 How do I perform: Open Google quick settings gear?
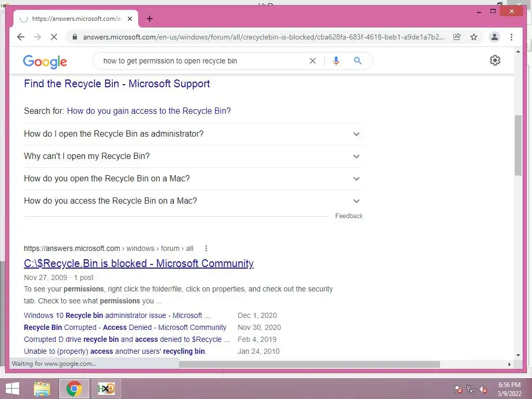pos(495,60)
